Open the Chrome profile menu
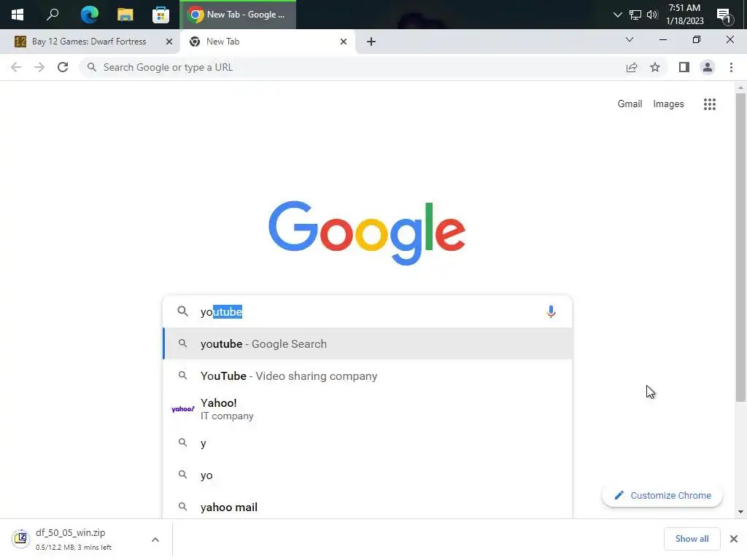 (708, 67)
